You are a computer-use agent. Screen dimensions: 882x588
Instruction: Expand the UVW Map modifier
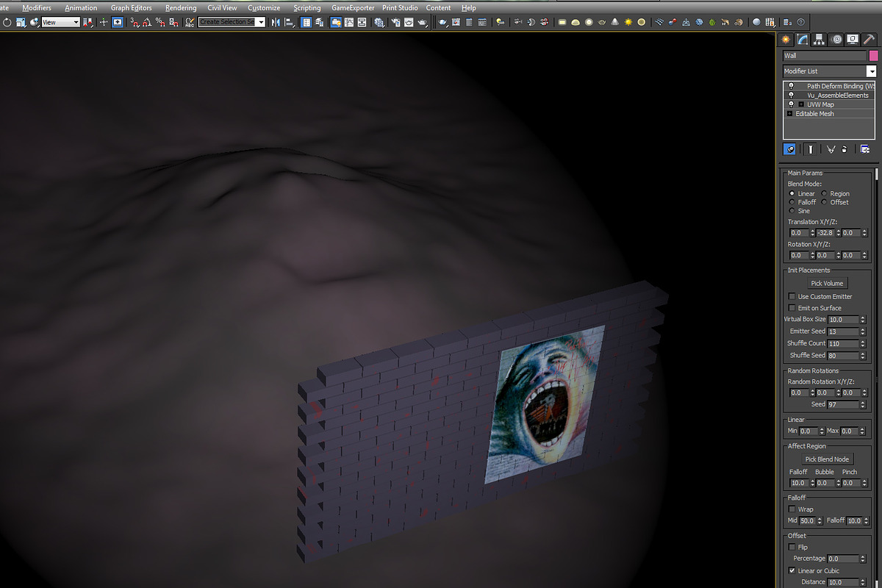click(x=800, y=104)
